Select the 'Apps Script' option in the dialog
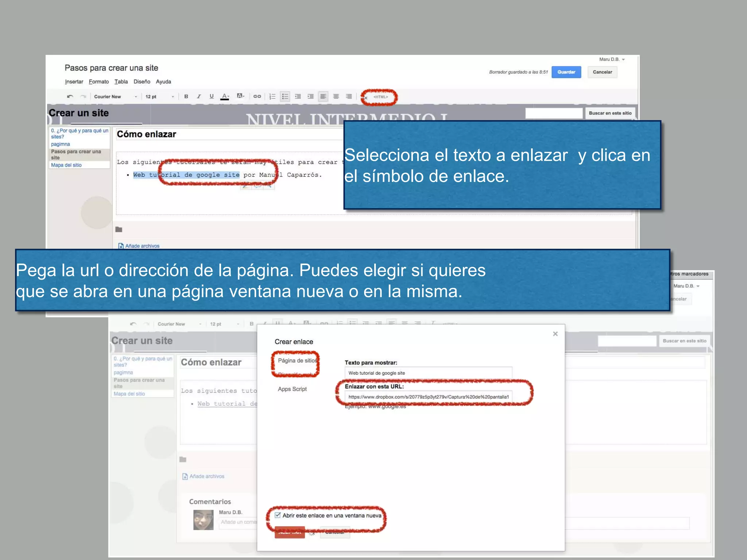 (292, 389)
